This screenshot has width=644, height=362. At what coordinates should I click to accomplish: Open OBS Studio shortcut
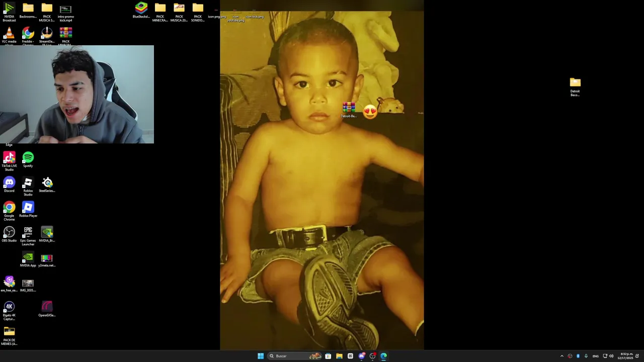(x=9, y=234)
